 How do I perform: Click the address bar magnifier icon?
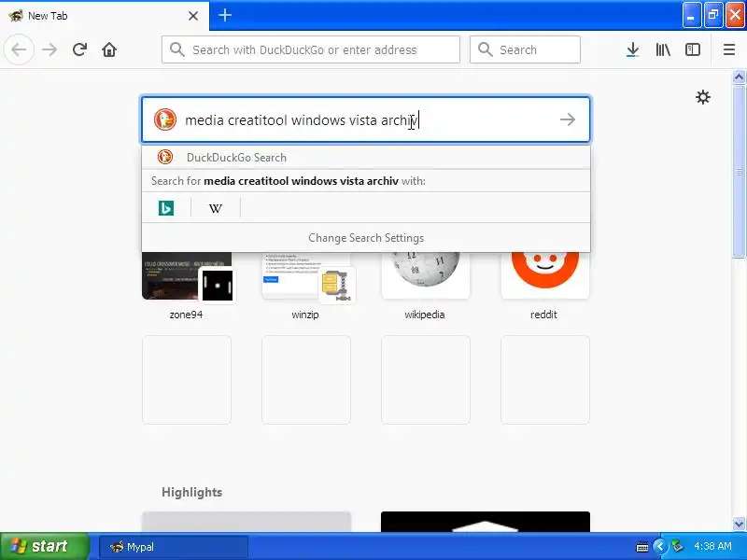coord(176,49)
